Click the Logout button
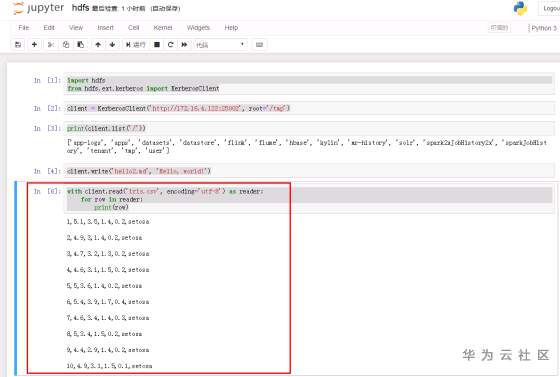Viewport: 560px width, 377px height. pyautogui.click(x=549, y=9)
